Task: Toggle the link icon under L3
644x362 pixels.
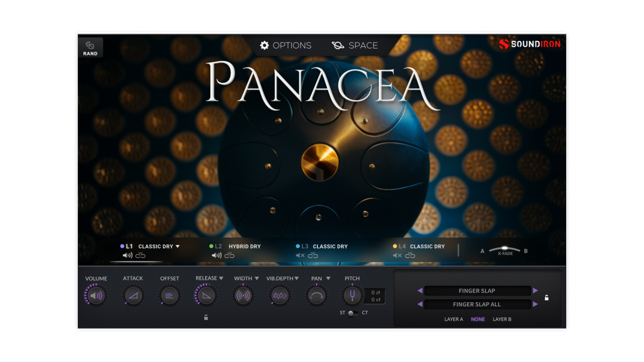Action: point(313,256)
